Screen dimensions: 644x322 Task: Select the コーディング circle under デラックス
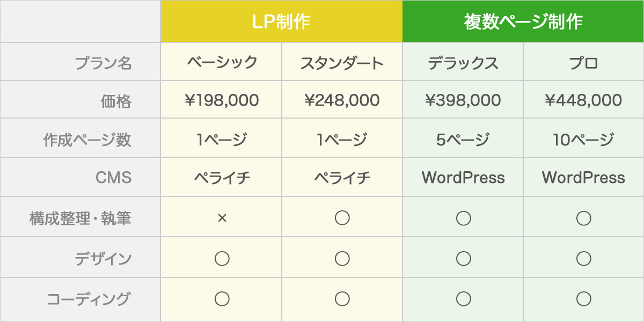click(x=463, y=299)
